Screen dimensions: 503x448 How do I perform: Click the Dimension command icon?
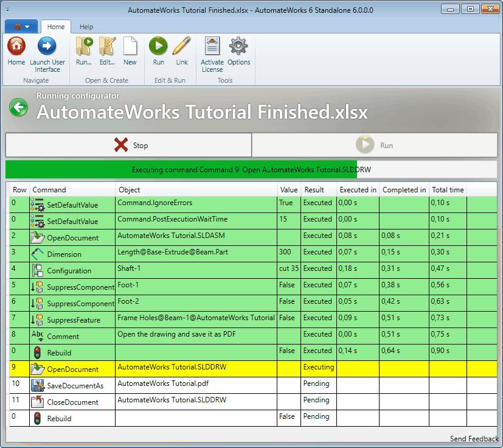click(37, 254)
